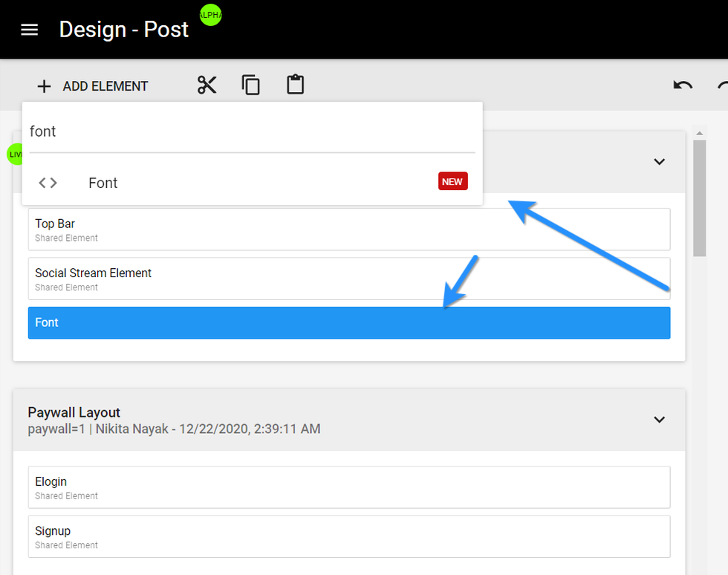Screen dimensions: 728x575
Task: Select the Social Stream Element row
Action: click(x=348, y=279)
